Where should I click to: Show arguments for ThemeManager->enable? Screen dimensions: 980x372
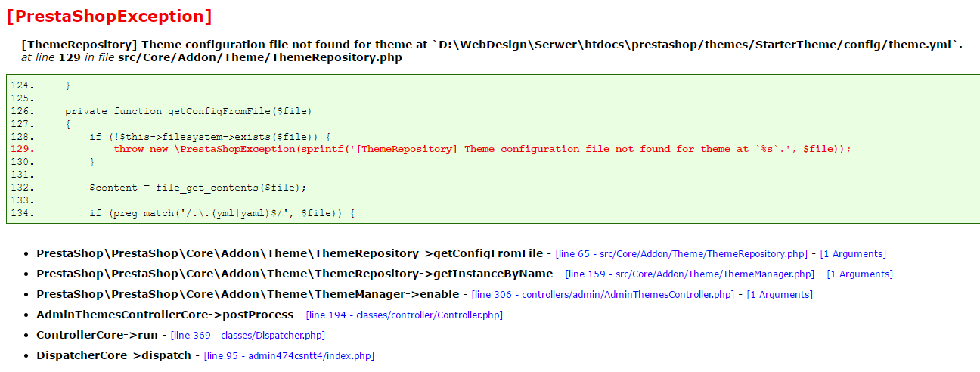pos(780,295)
